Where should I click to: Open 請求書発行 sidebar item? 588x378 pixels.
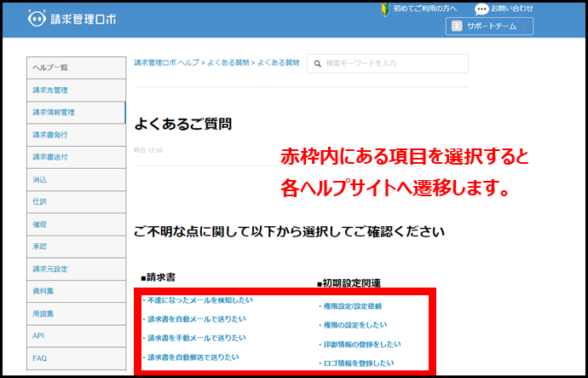pyautogui.click(x=50, y=134)
